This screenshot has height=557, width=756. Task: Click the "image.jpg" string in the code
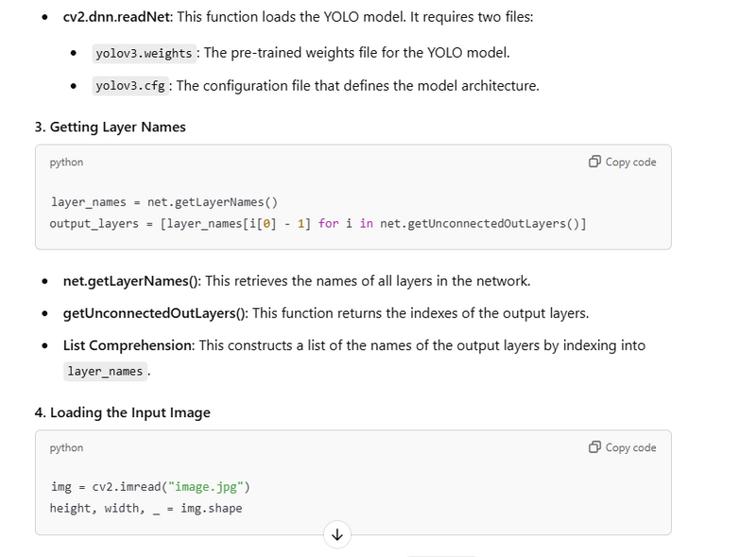tap(207, 486)
